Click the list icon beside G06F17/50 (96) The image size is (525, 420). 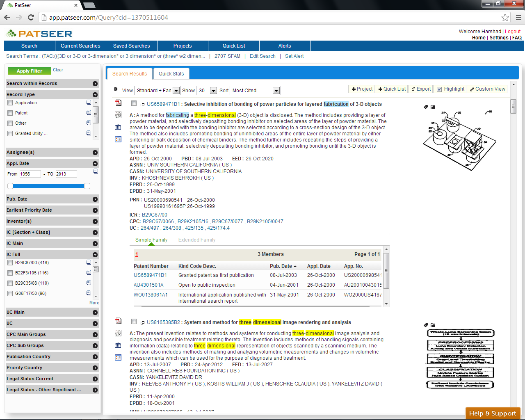coord(89,293)
